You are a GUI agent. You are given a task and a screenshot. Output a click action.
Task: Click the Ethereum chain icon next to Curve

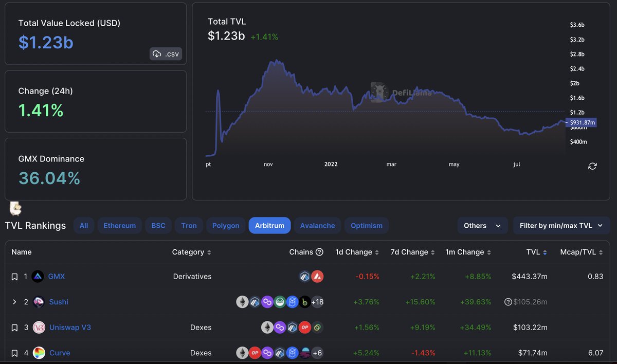pyautogui.click(x=242, y=353)
